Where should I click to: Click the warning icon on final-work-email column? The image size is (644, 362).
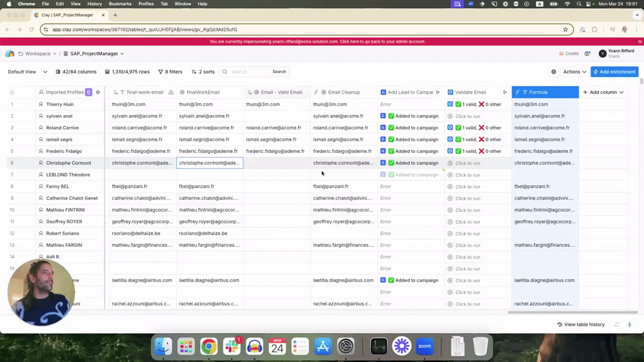tap(171, 92)
